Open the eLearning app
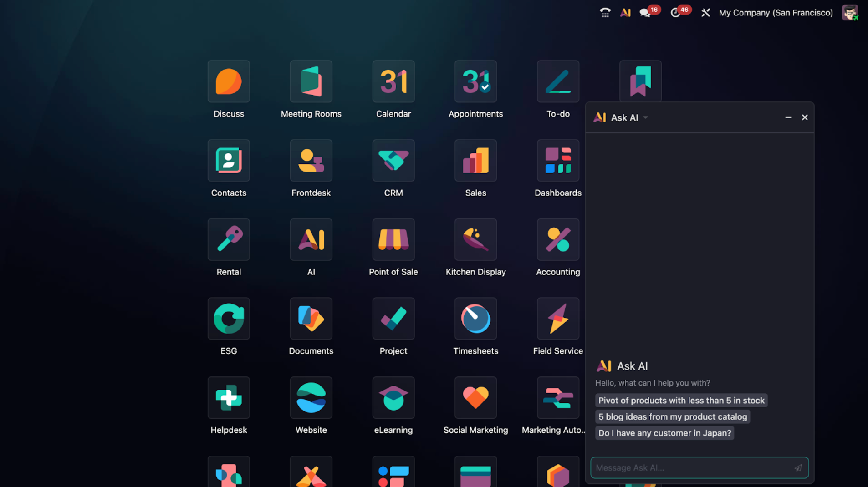The image size is (868, 487). pos(393,398)
